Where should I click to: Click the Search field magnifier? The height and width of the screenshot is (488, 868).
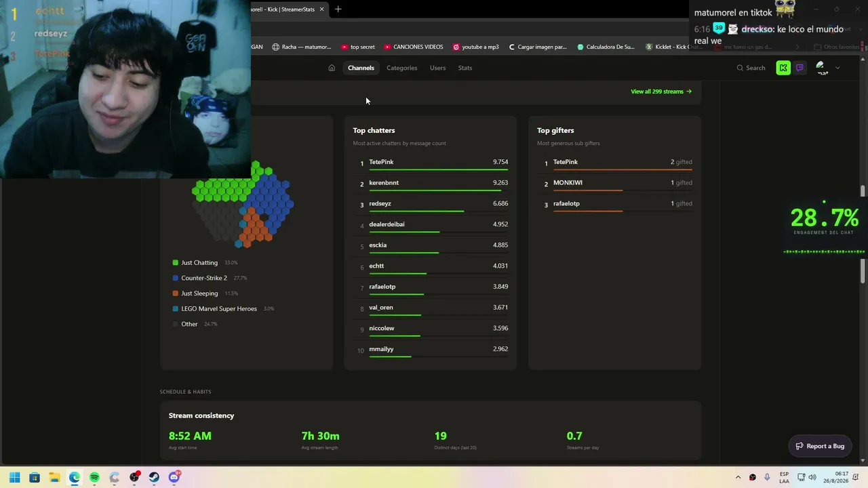pyautogui.click(x=740, y=68)
